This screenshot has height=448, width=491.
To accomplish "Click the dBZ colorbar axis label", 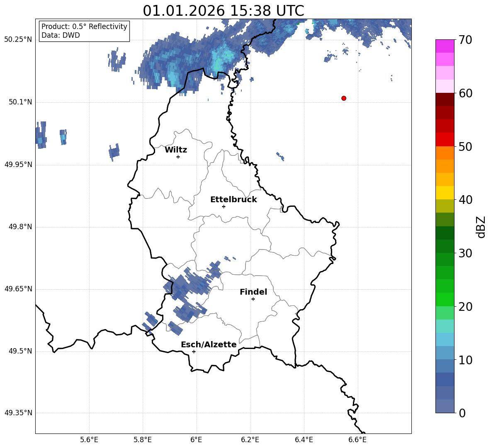I will click(481, 227).
